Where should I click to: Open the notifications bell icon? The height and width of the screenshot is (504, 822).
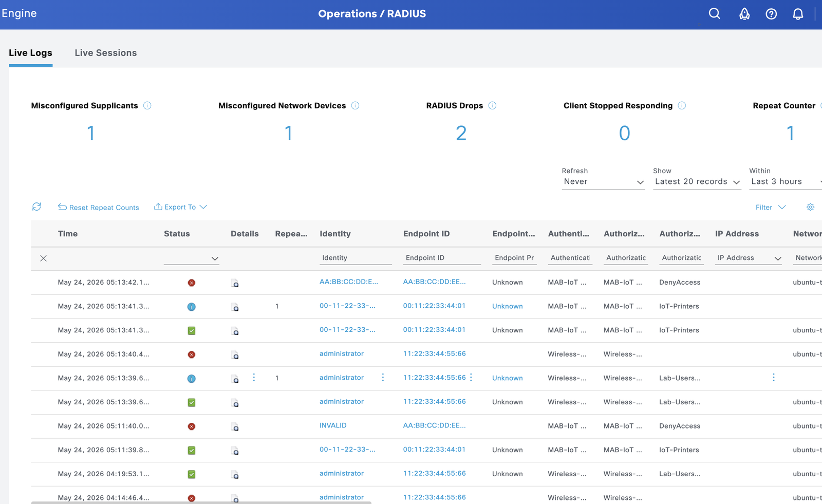tap(798, 14)
